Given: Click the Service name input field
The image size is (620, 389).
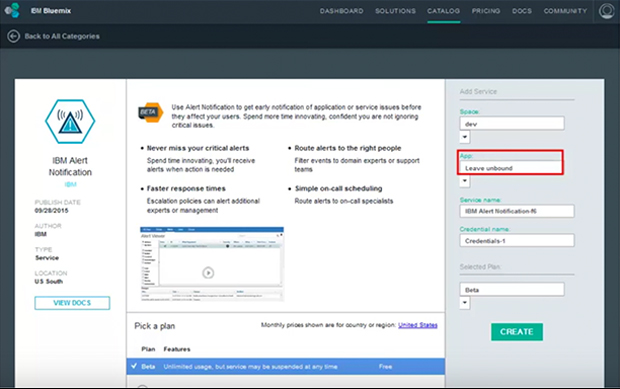Looking at the screenshot, I should coord(517,211).
